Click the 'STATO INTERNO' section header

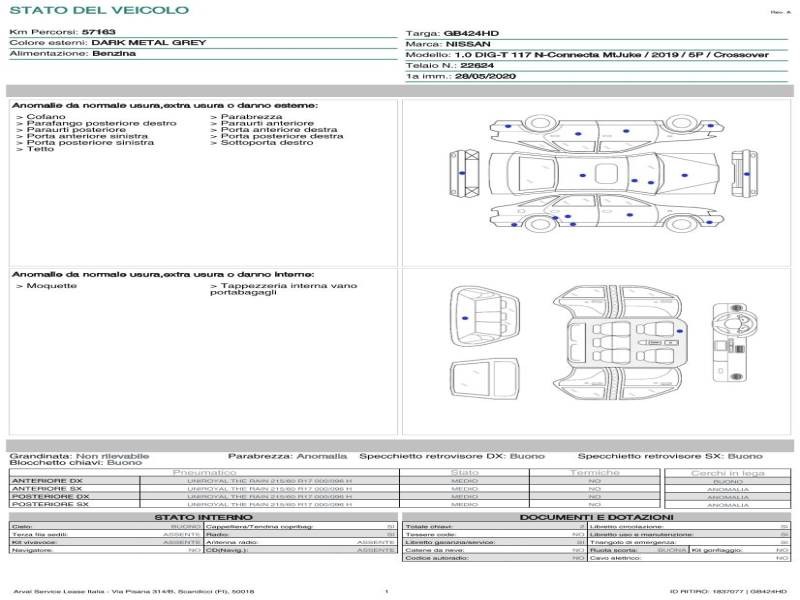(203, 517)
